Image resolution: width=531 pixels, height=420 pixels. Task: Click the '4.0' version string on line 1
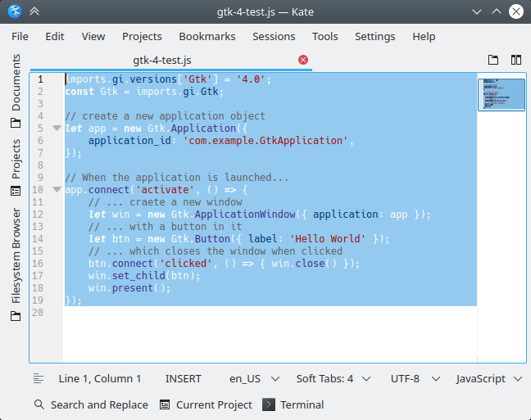(x=251, y=79)
